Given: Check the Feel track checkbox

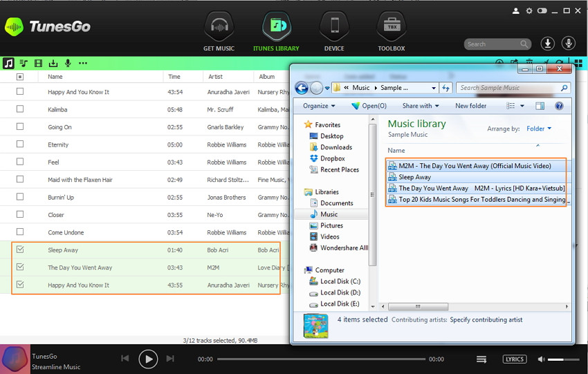Looking at the screenshot, I should [x=20, y=162].
